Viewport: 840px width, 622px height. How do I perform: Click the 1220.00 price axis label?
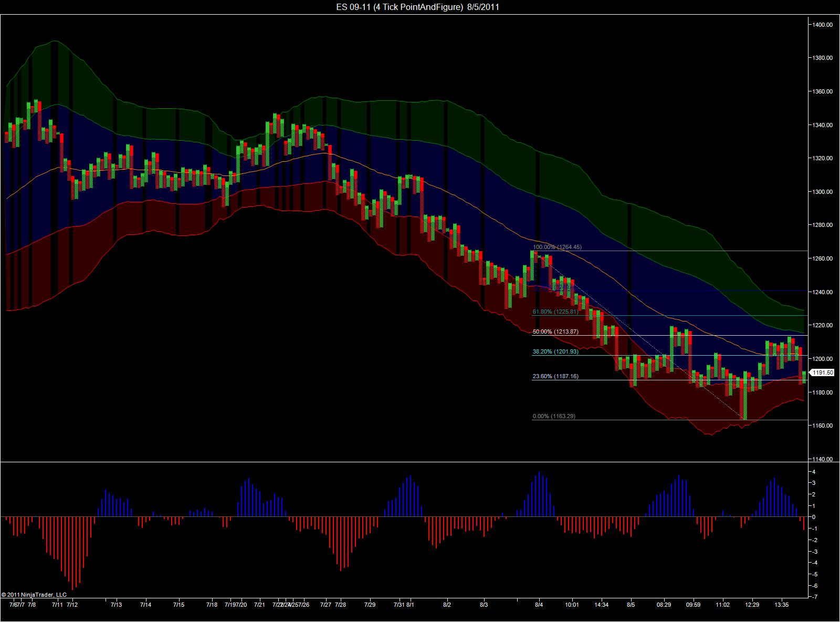click(822, 325)
